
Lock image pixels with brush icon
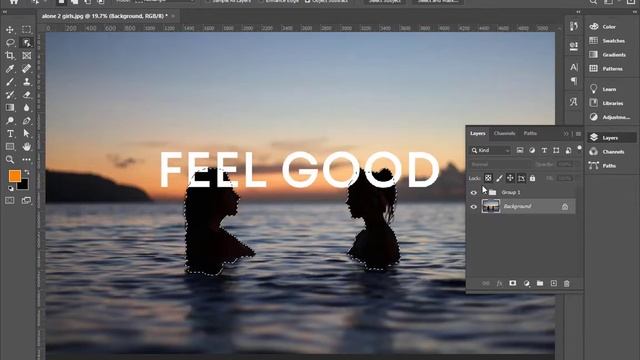499,178
